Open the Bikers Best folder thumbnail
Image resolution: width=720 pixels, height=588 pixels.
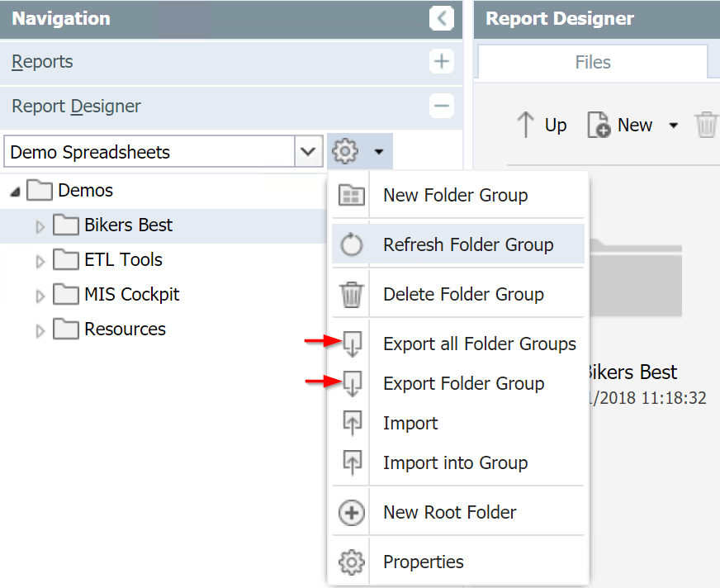pos(636,281)
